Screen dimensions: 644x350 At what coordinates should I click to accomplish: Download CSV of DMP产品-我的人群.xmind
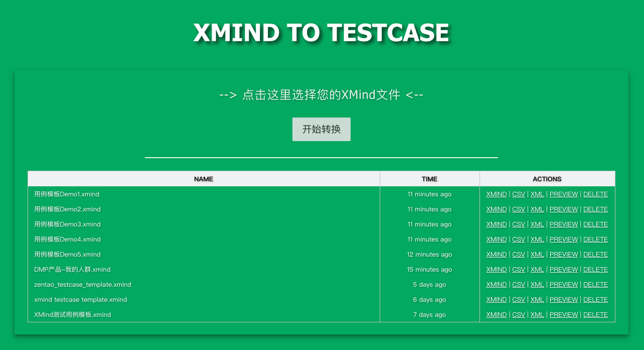pyautogui.click(x=519, y=269)
